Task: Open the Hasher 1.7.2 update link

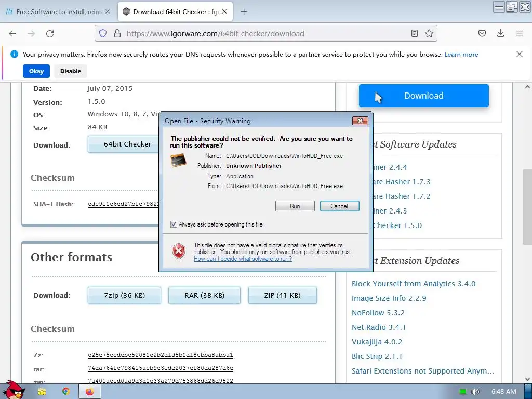Action: pos(402,196)
